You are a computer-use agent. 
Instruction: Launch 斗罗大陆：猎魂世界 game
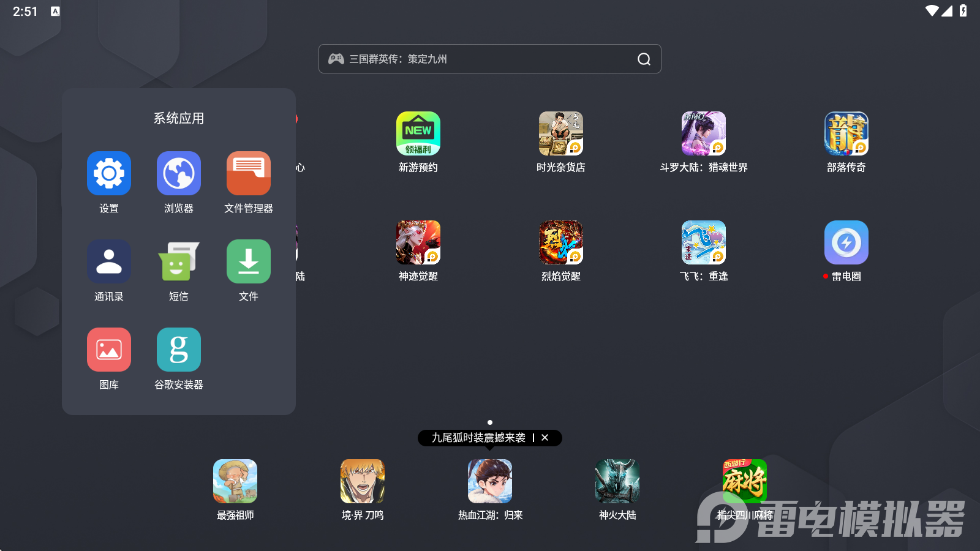704,133
